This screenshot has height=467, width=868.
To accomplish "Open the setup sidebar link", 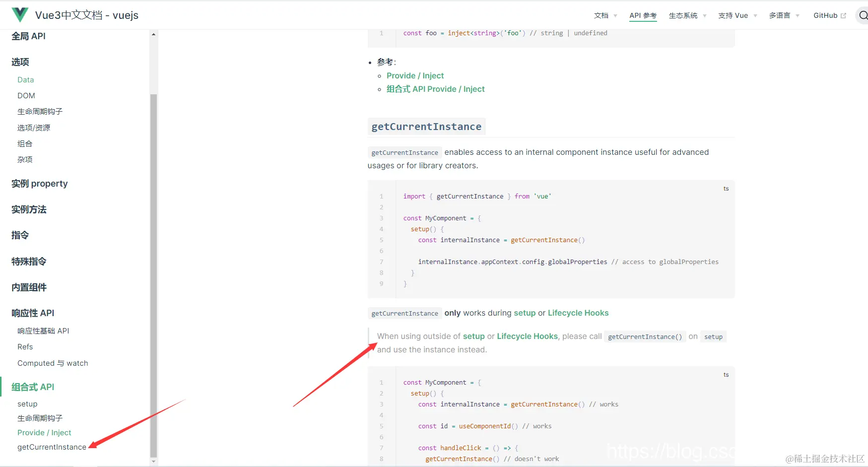I will [27, 404].
